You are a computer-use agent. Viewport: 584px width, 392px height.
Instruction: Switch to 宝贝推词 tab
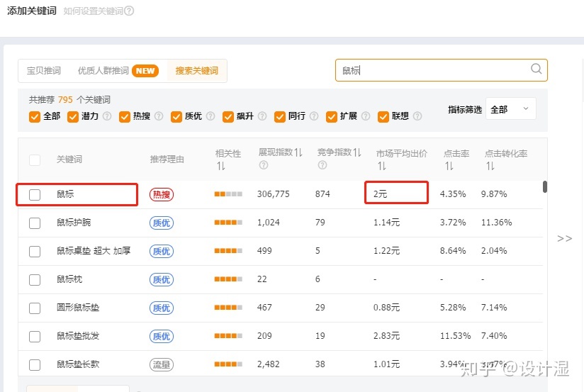[43, 70]
